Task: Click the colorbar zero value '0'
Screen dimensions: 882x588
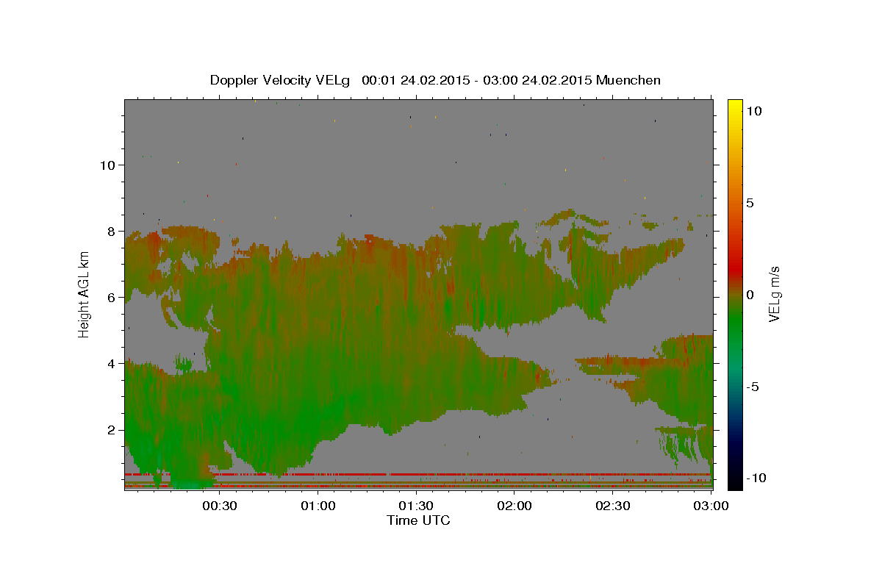Action: pos(750,295)
